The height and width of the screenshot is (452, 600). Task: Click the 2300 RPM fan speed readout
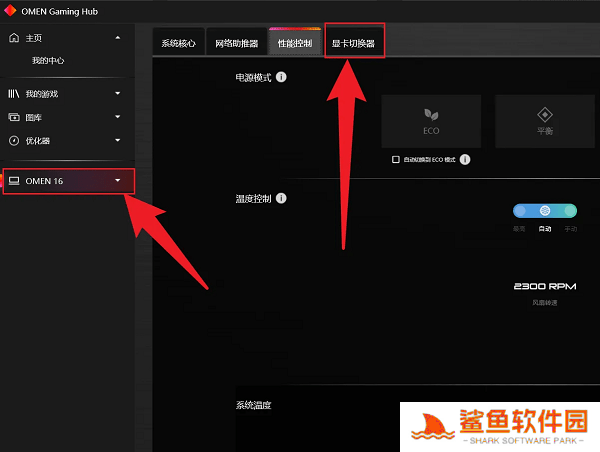pos(545,286)
